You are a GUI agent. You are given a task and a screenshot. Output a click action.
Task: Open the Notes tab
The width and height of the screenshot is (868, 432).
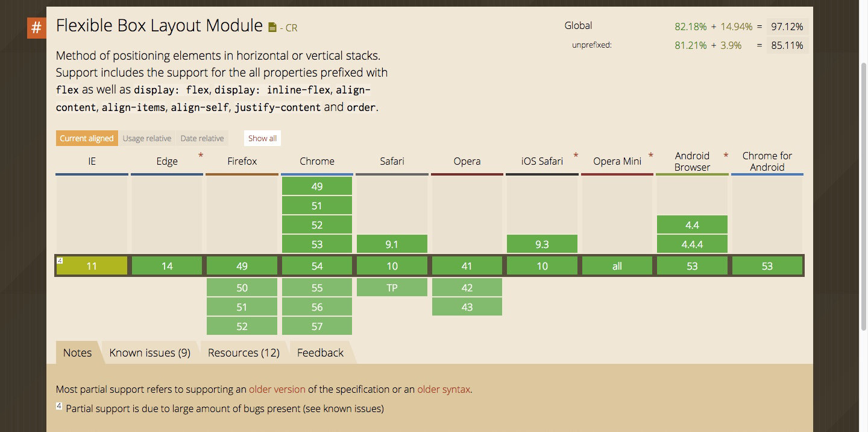pyautogui.click(x=78, y=352)
